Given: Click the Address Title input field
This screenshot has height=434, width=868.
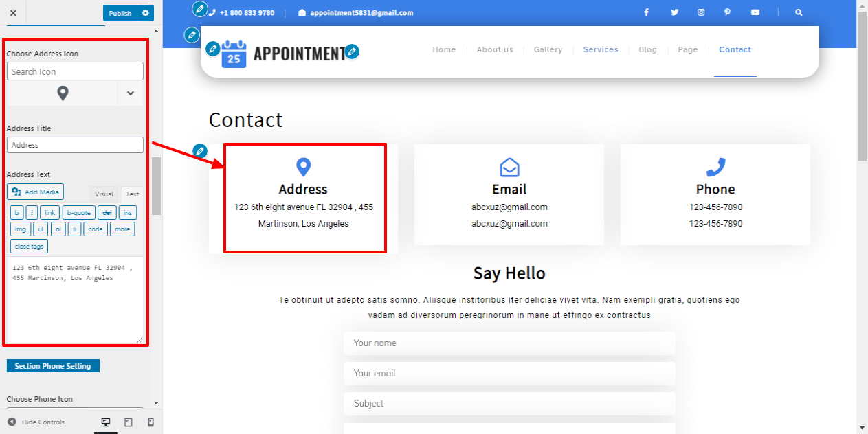Looking at the screenshot, I should coord(75,145).
